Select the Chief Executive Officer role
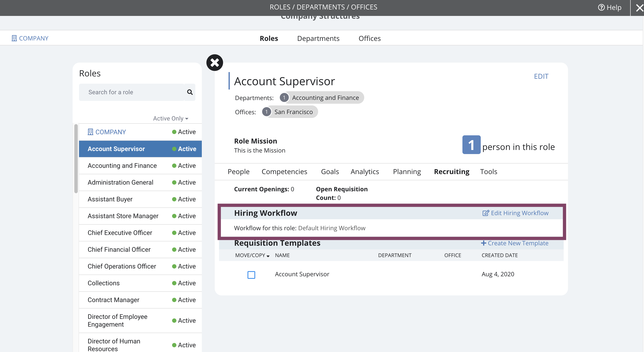Viewport: 644px width, 352px height. tap(140, 233)
